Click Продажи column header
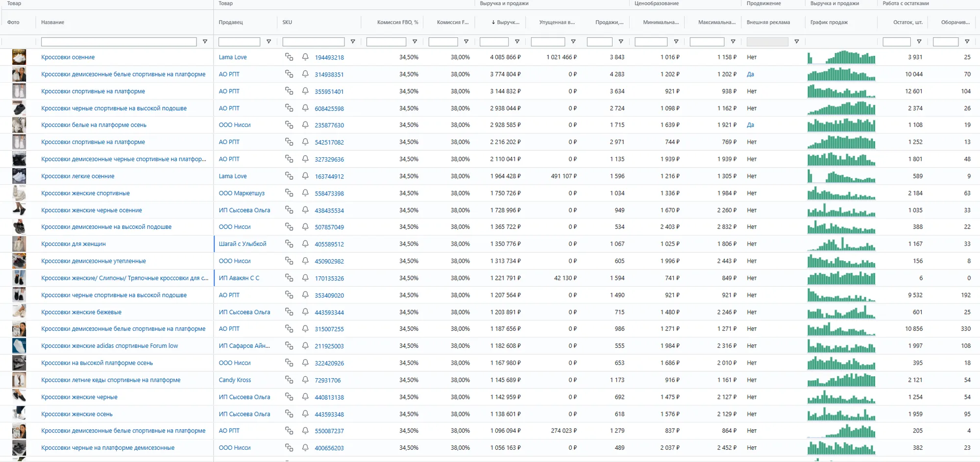Image resolution: width=980 pixels, height=462 pixels. [x=609, y=22]
